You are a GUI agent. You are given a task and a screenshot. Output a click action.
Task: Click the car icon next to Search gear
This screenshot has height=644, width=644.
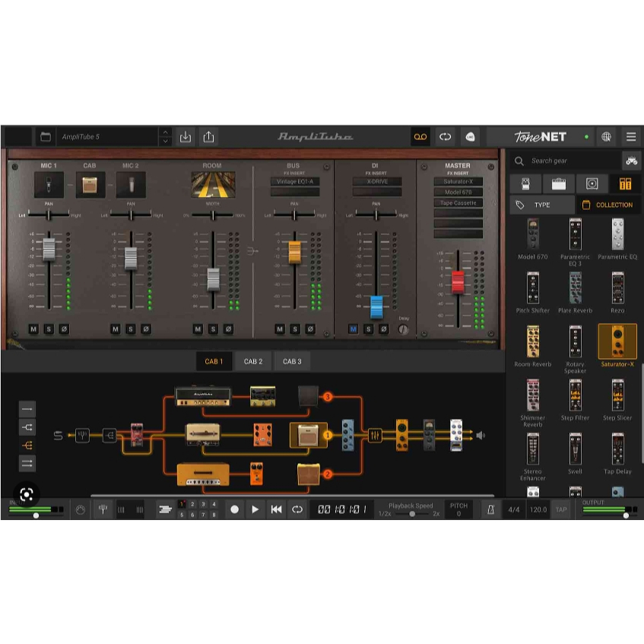[x=631, y=161]
